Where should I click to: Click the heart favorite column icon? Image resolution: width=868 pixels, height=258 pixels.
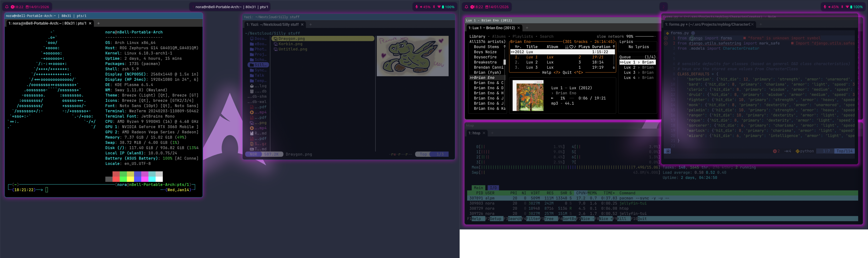[x=571, y=47]
